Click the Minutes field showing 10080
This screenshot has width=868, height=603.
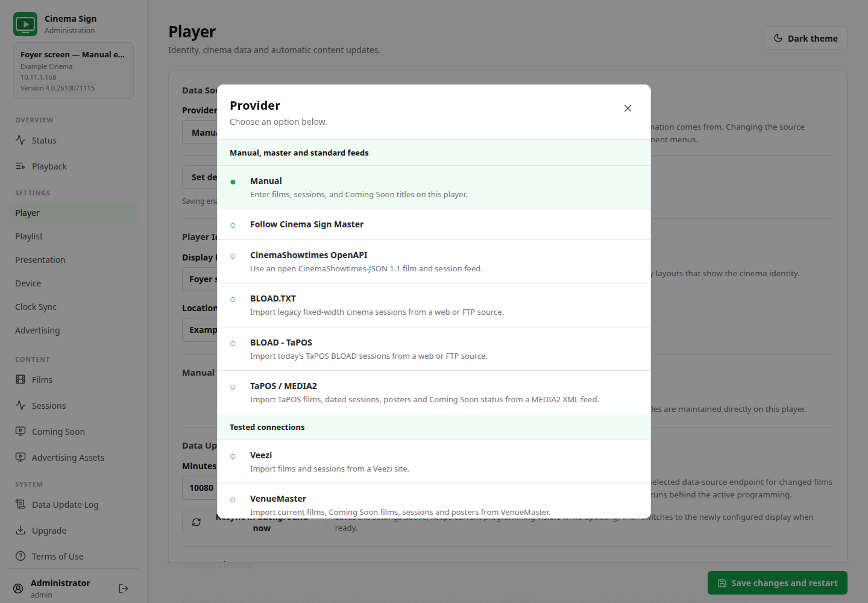click(200, 488)
